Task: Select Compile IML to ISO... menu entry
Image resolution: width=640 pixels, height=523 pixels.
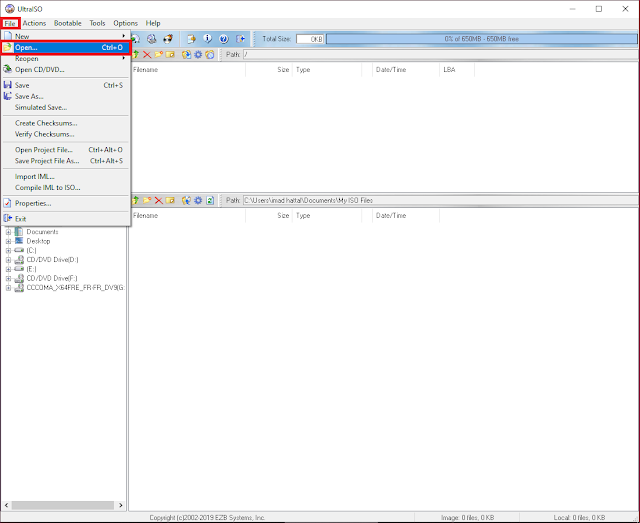Action: tap(65, 187)
